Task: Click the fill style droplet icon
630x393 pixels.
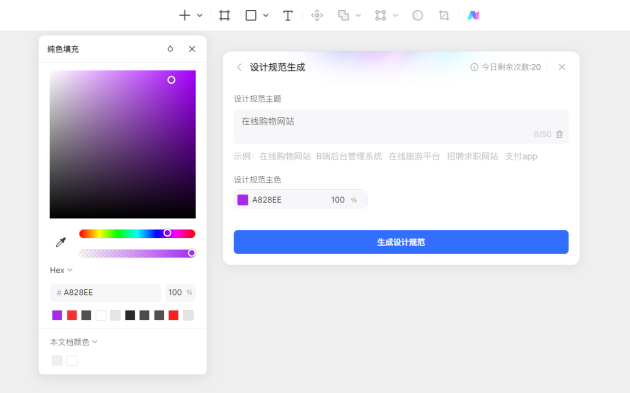Action: [x=170, y=49]
